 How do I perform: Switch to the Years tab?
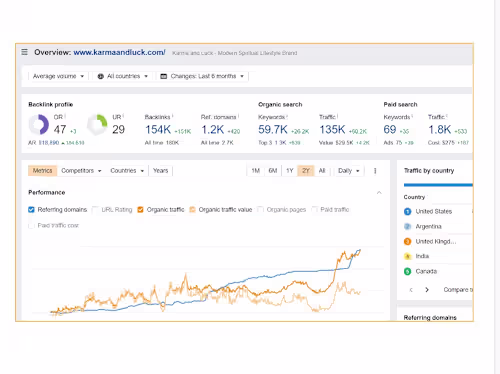click(160, 171)
